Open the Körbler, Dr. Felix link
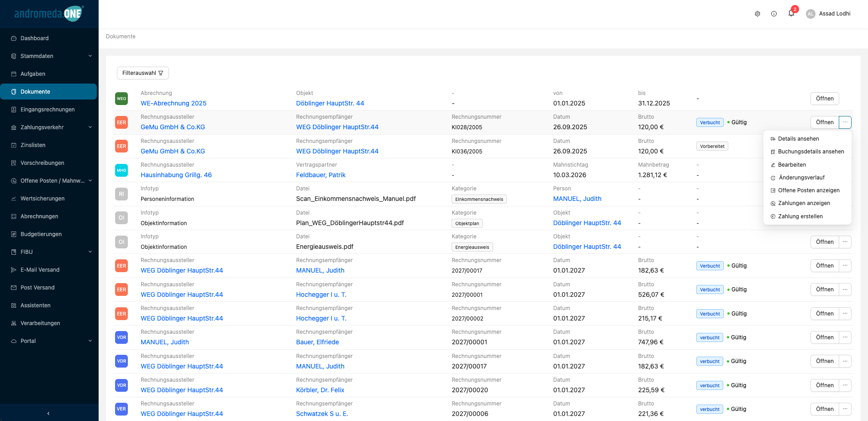This screenshot has height=421, width=868. (320, 390)
